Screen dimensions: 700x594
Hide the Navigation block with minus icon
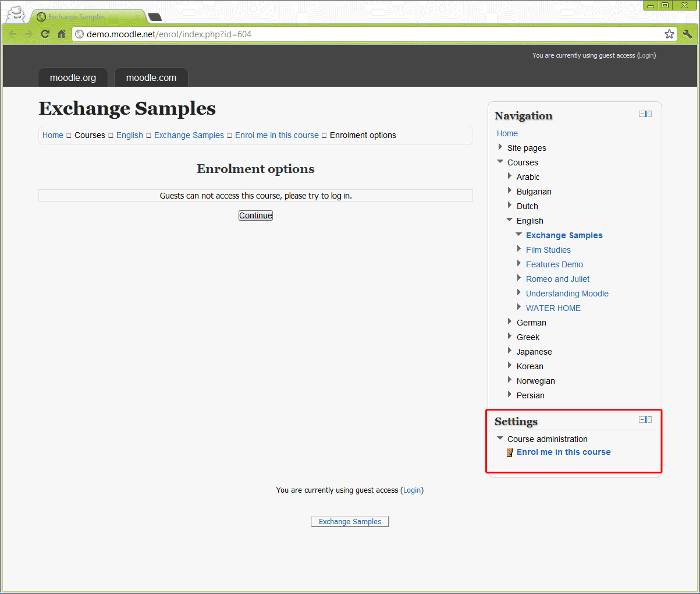[x=642, y=114]
